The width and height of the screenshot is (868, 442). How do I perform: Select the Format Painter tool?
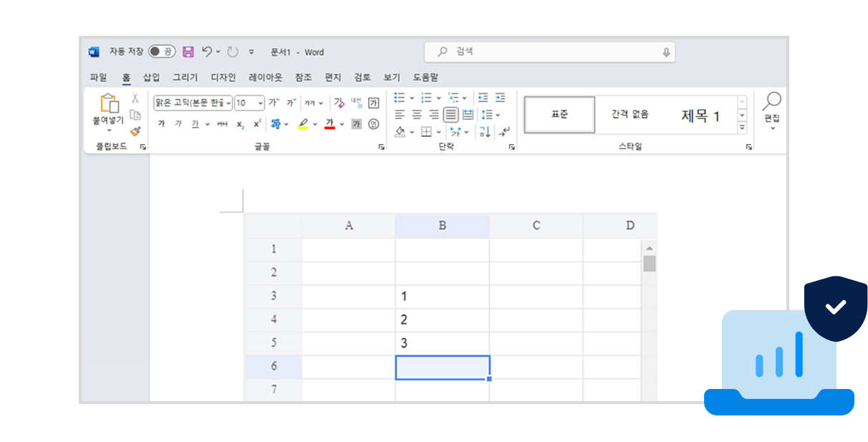135,131
